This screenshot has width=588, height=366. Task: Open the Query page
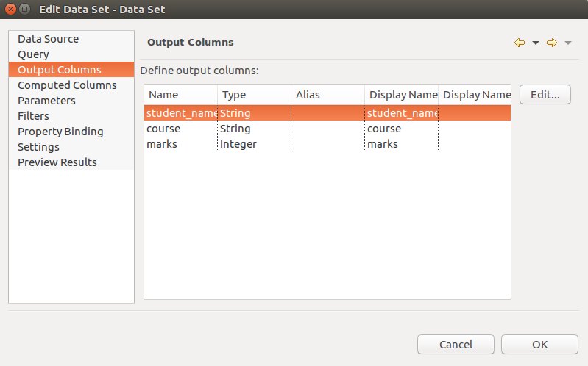(x=33, y=54)
